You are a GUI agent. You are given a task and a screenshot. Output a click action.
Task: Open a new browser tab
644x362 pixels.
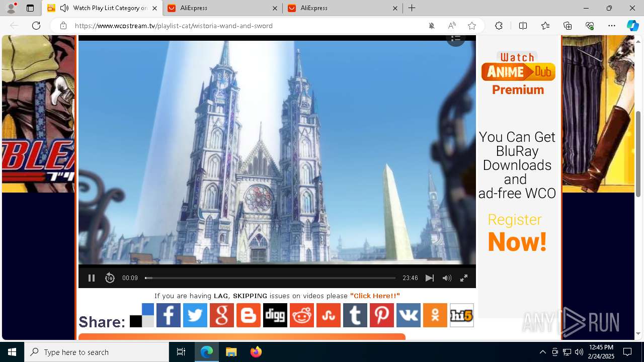point(412,8)
